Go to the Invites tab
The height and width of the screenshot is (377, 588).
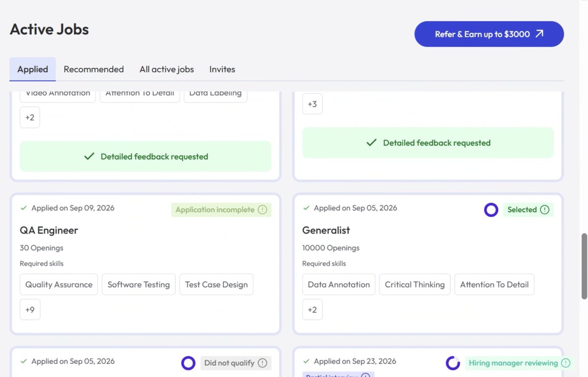[222, 69]
